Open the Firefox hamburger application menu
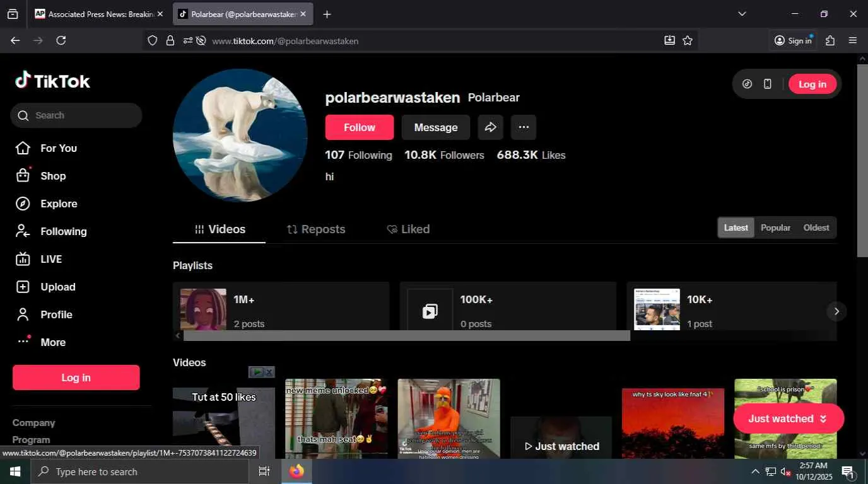This screenshot has width=868, height=484. 853,40
